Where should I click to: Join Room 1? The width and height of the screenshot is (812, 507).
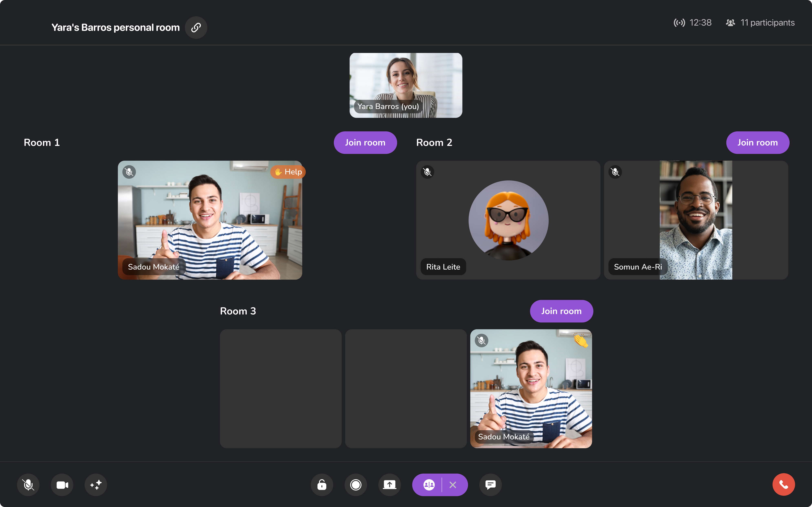[365, 142]
